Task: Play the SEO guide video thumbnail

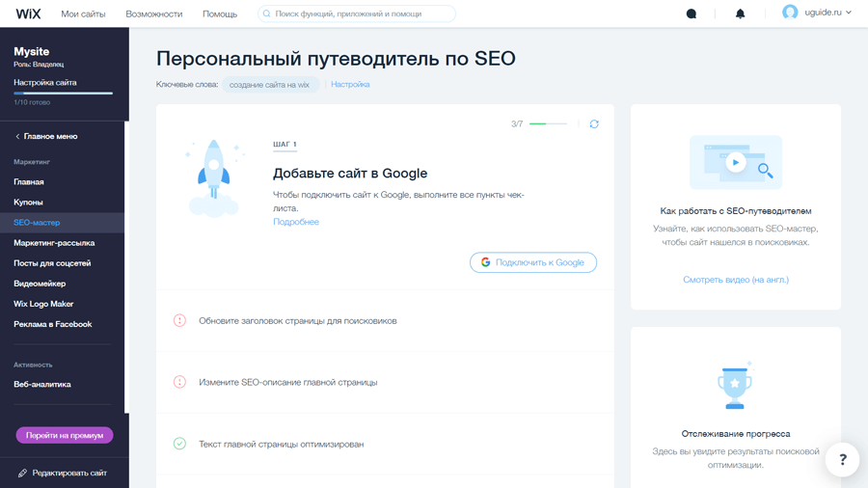Action: (735, 162)
